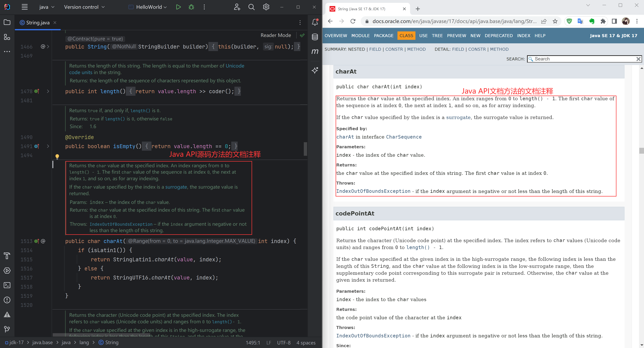
Task: Open the AI Assistant sparkle icon
Action: tap(315, 70)
